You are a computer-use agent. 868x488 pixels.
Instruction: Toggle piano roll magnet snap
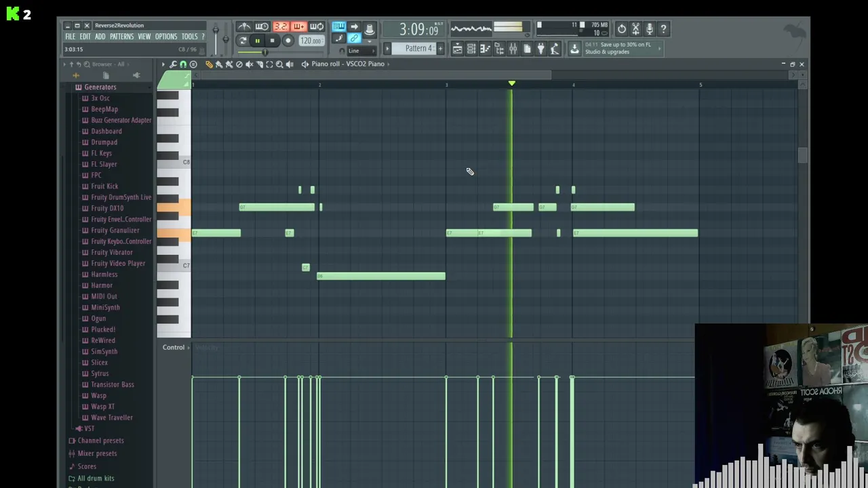click(183, 64)
